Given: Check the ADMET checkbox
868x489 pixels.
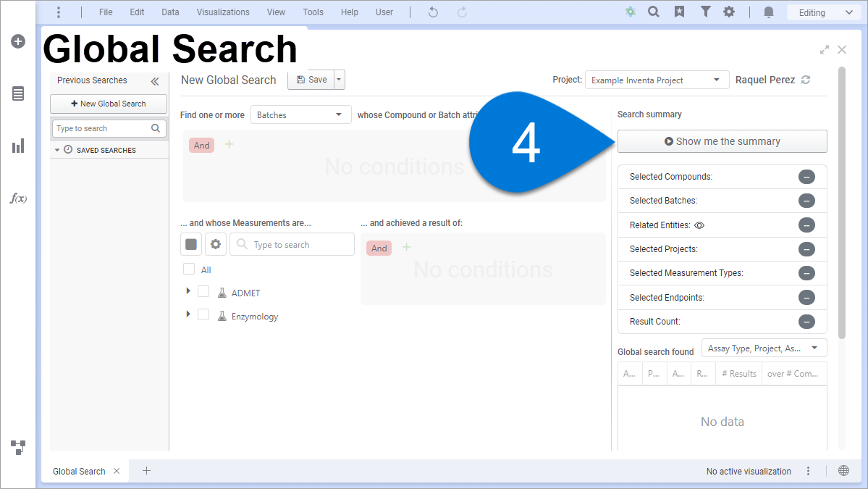Looking at the screenshot, I should [203, 292].
